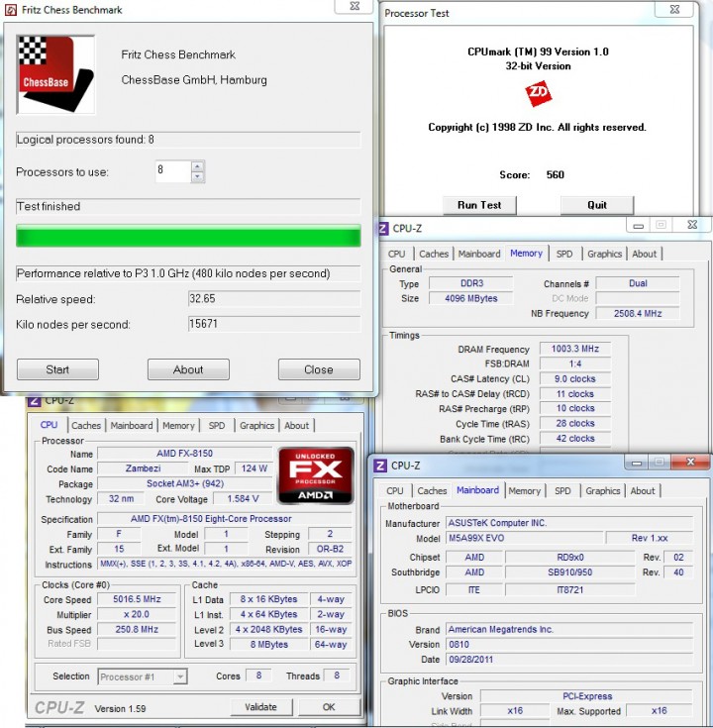This screenshot has height=728, width=713.
Task: Open the About tab in the CPU-Z Mainboard window
Action: click(x=643, y=490)
